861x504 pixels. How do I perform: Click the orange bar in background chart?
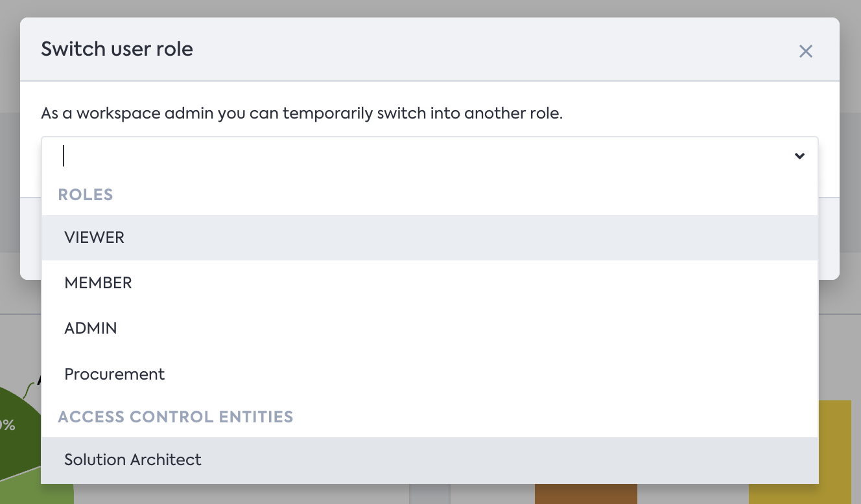[585, 495]
